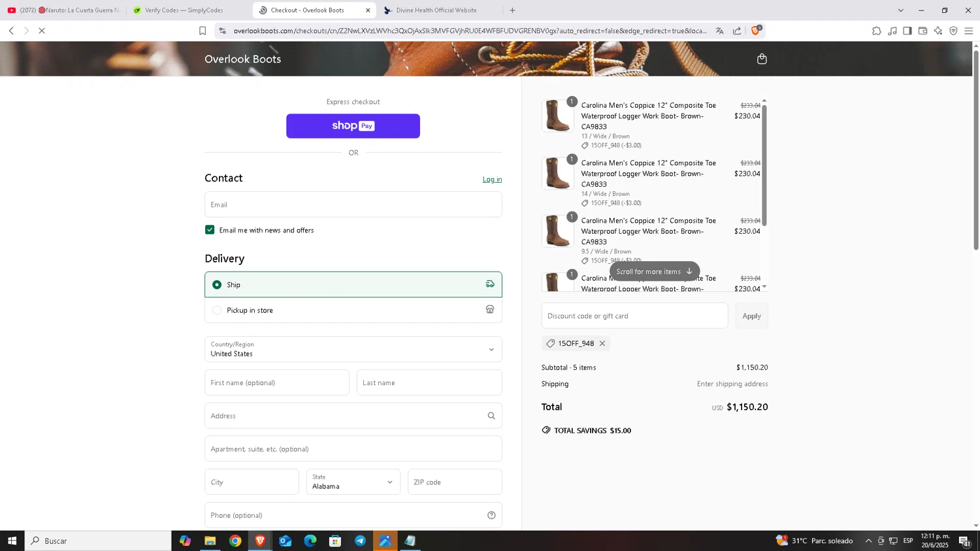Open Microsoft Edge from the taskbar
980x551 pixels.
(x=310, y=541)
